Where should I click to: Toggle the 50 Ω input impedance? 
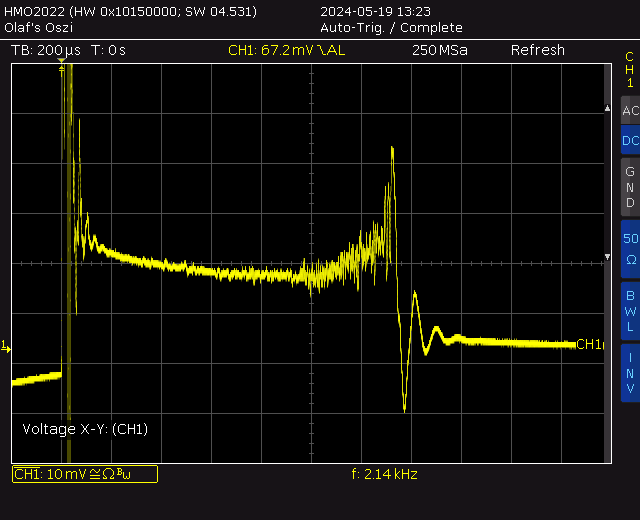pyautogui.click(x=629, y=248)
